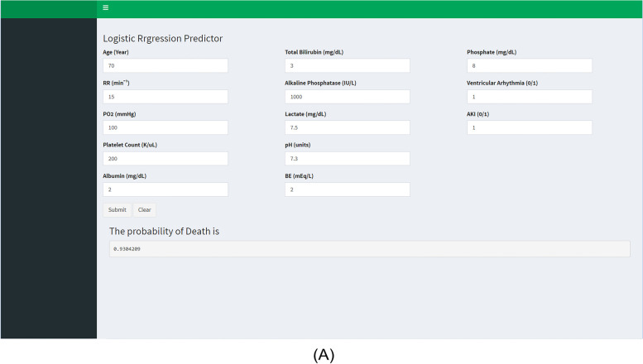Toggle the sidebar with the hamburger icon

coord(105,7)
